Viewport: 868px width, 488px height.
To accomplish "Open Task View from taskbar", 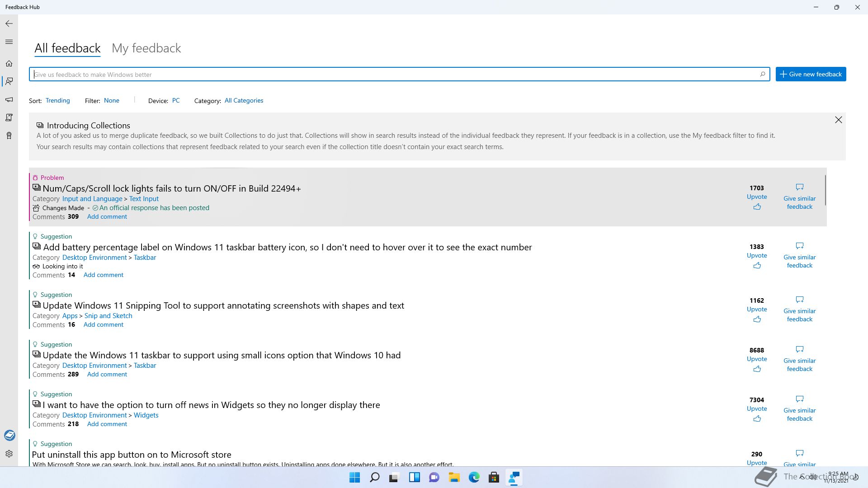I will click(394, 478).
